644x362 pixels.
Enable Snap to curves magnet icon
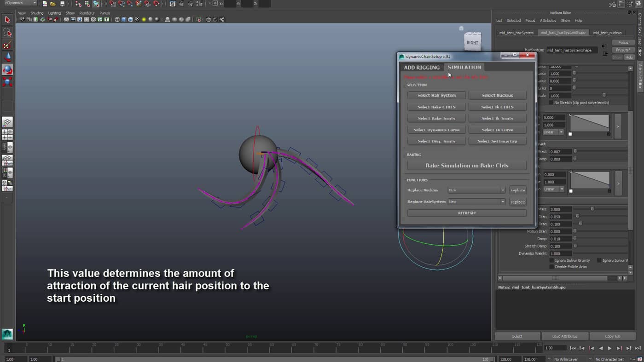[122, 4]
